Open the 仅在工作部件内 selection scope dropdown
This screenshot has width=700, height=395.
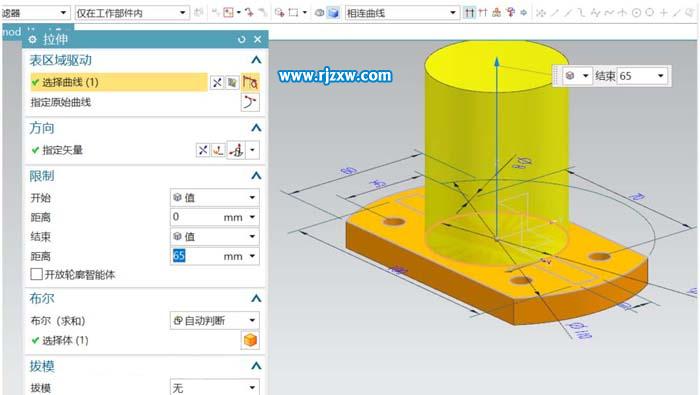coord(132,13)
